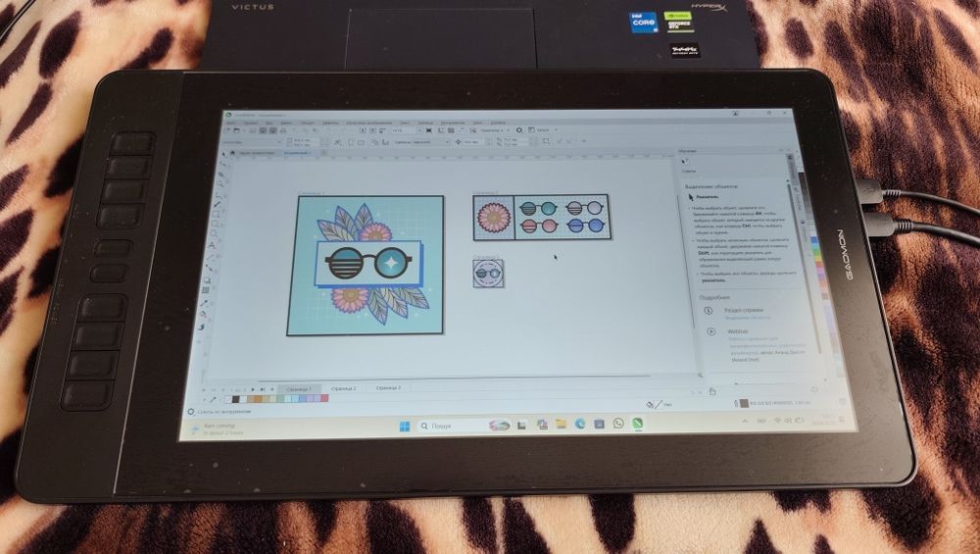Open the Windows Start button
This screenshot has height=554, width=980.
click(405, 427)
